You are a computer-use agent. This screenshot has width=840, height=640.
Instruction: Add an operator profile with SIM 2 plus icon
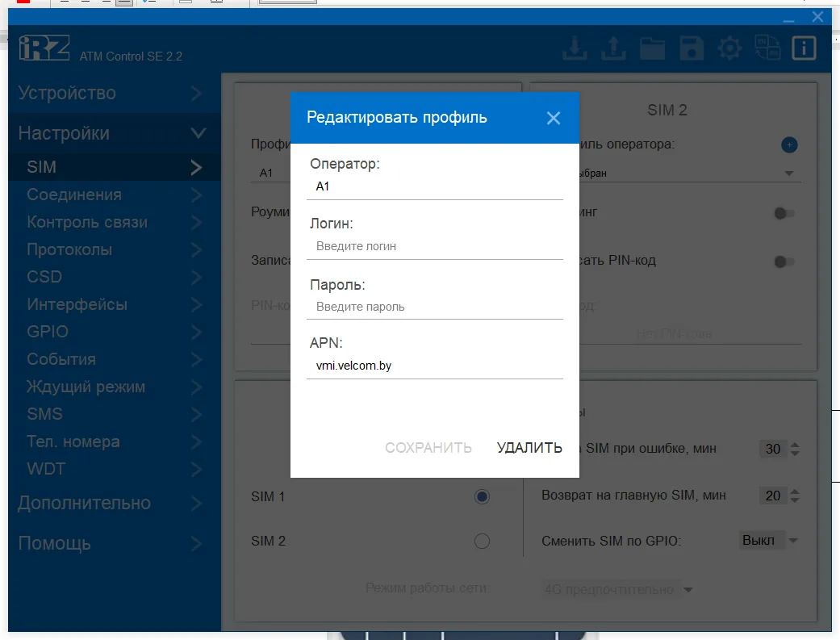click(789, 144)
